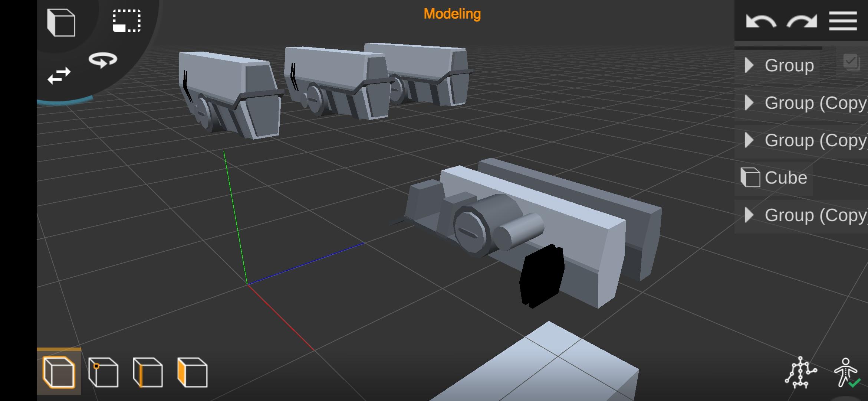Switch to vertex selection mode
The image size is (868, 401).
[x=103, y=372]
